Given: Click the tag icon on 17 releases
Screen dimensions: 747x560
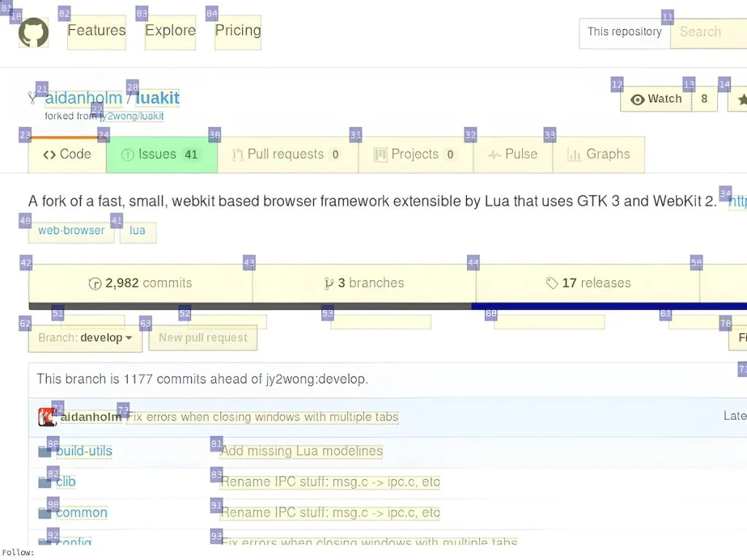Looking at the screenshot, I should tap(551, 283).
